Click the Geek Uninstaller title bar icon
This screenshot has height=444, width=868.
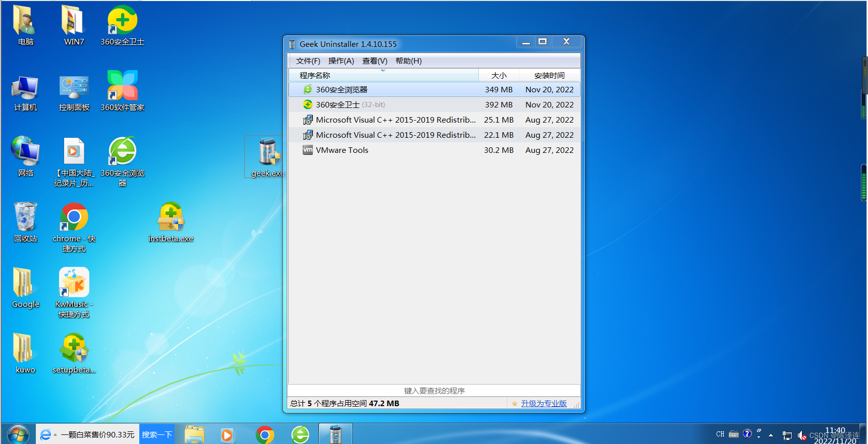[x=292, y=44]
